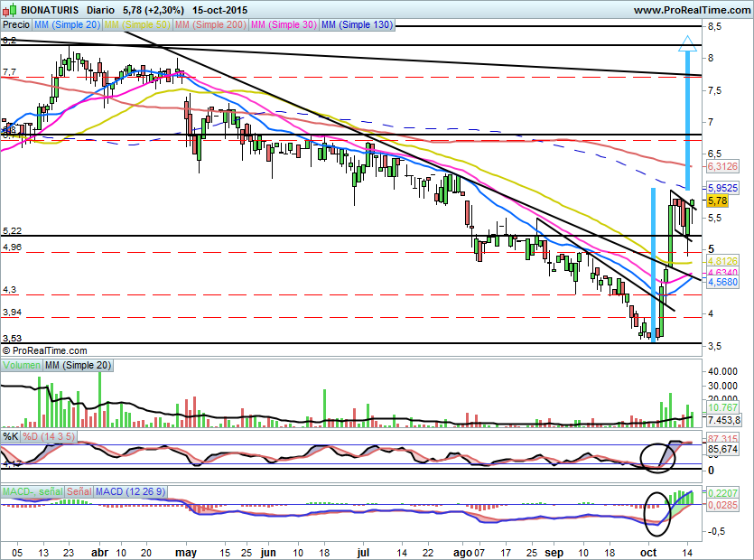Image resolution: width=754 pixels, height=560 pixels.
Task: Click the jul month label on time axis
Action: point(363,553)
